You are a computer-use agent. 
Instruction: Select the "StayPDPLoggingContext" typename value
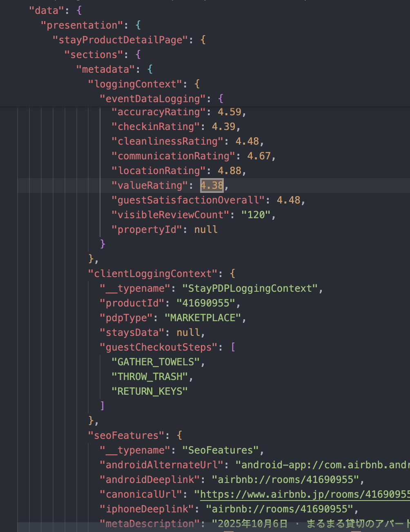point(250,288)
